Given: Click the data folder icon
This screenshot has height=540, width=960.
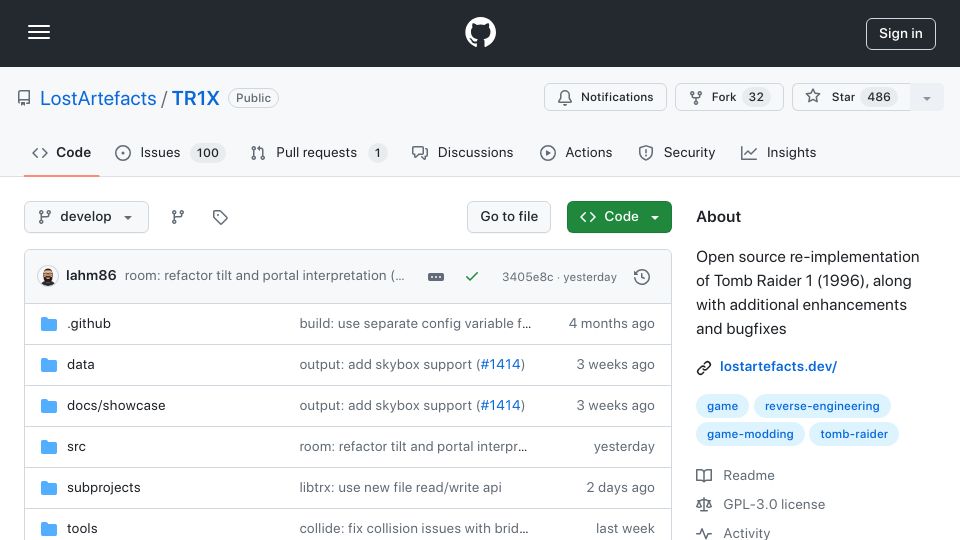Looking at the screenshot, I should pyautogui.click(x=49, y=365).
